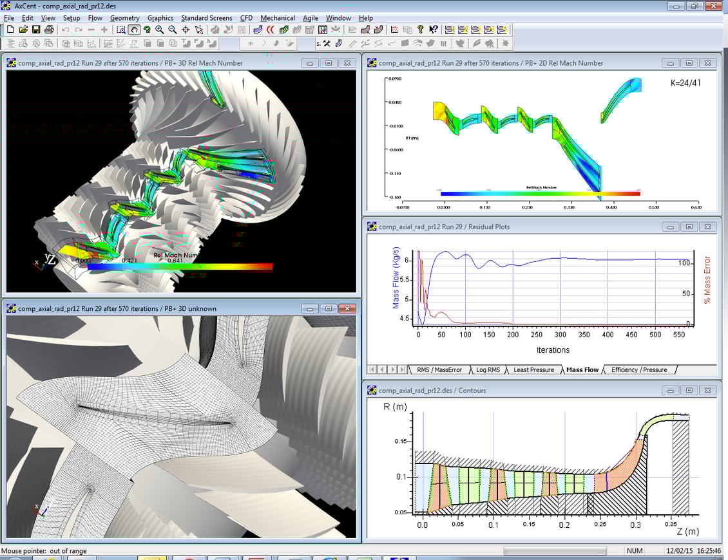728x560 pixels.
Task: Toggle the Pan hand tool
Action: 135,29
